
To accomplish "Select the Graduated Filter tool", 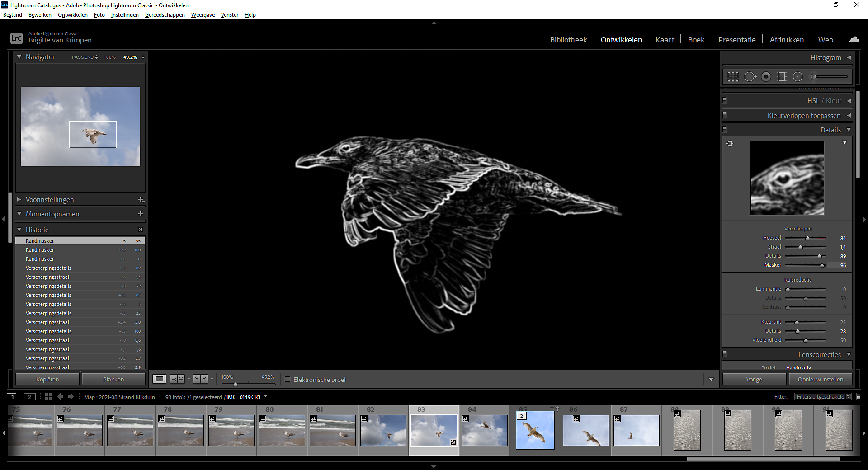I will pyautogui.click(x=782, y=77).
